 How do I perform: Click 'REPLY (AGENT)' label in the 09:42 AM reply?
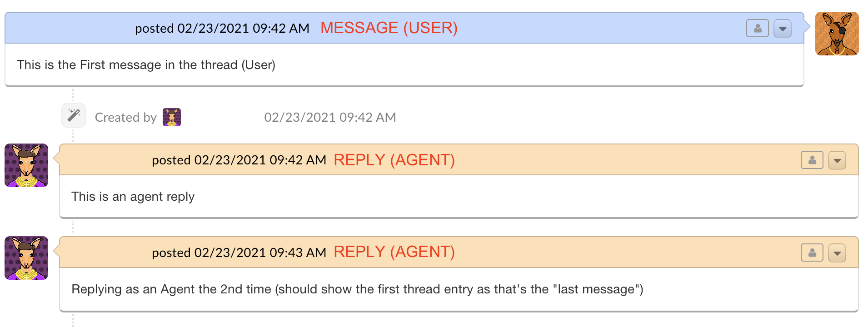click(x=394, y=160)
